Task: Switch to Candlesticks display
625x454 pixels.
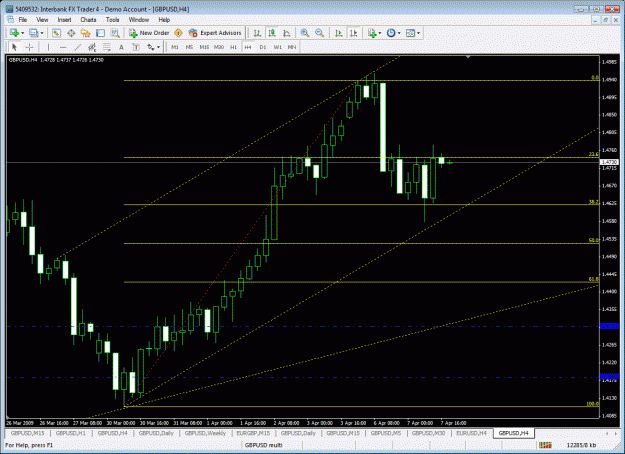Action: point(272,33)
